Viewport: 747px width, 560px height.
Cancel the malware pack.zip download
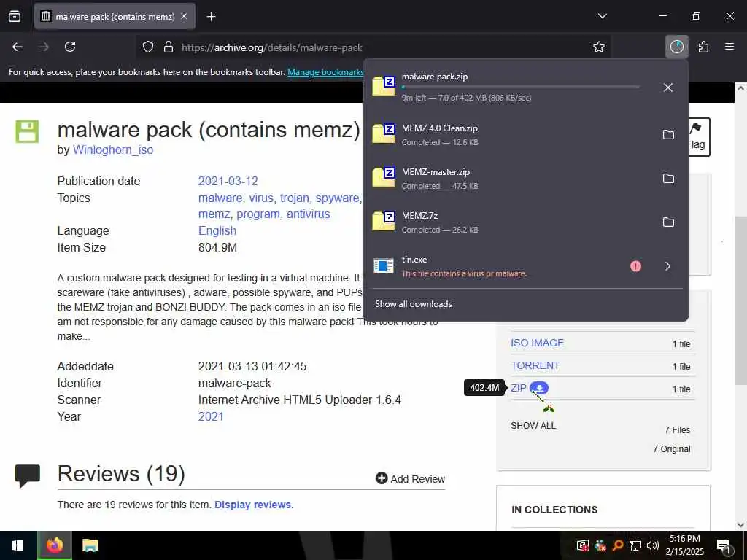[x=668, y=87]
